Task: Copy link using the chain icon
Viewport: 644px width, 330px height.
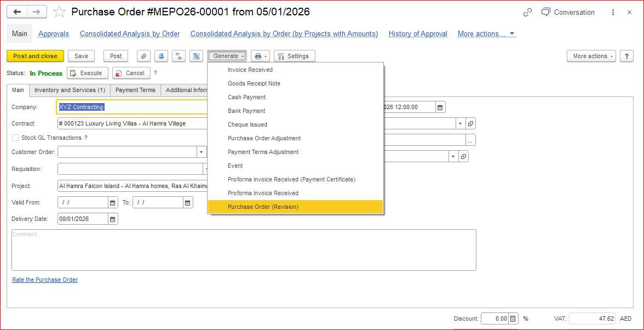Action: pos(527,12)
